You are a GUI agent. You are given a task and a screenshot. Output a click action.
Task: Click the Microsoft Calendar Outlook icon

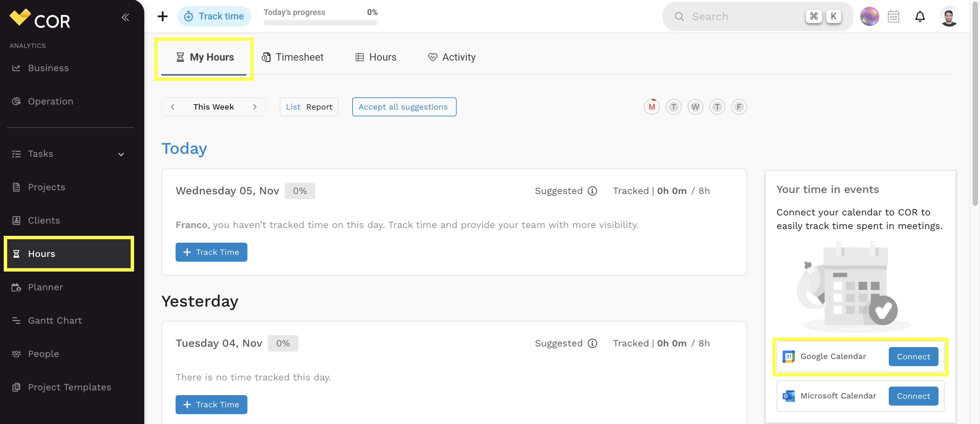click(788, 396)
